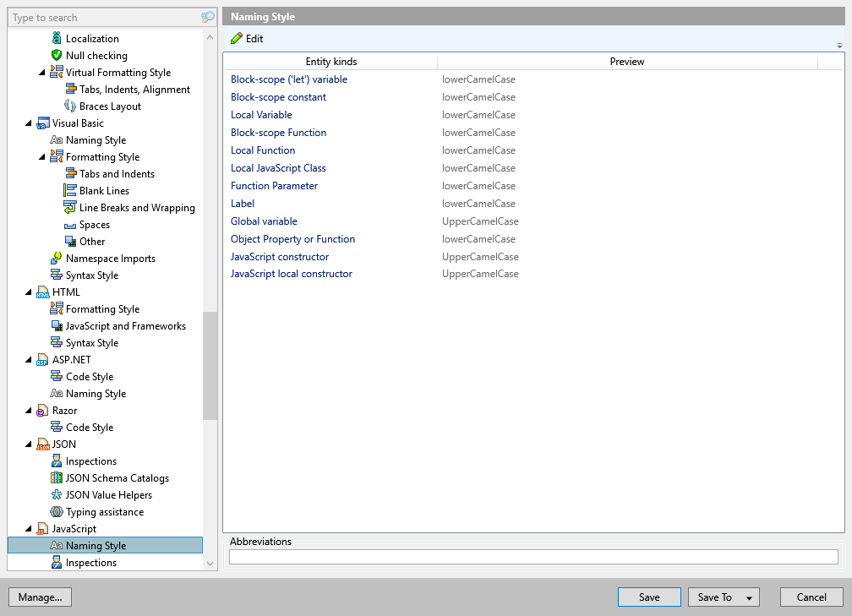Collapse the HTML tree node
The width and height of the screenshot is (852, 616).
coord(30,292)
